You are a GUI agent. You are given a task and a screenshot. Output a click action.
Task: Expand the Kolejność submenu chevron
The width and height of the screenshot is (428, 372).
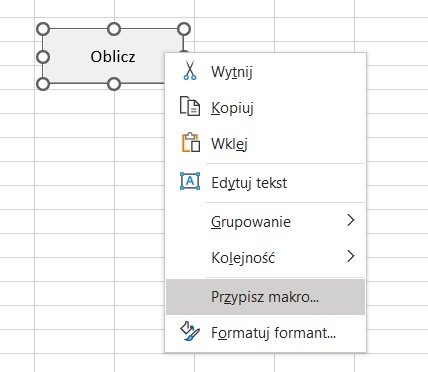coord(350,256)
